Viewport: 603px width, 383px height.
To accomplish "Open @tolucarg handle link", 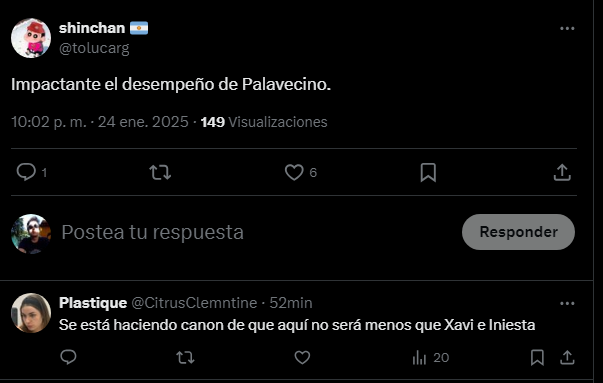I will [94, 48].
